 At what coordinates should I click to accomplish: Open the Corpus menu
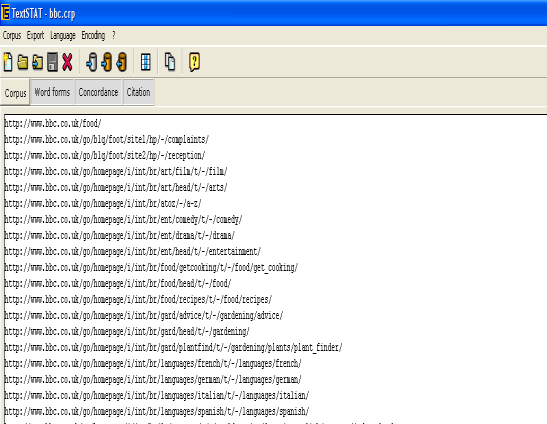(12, 35)
